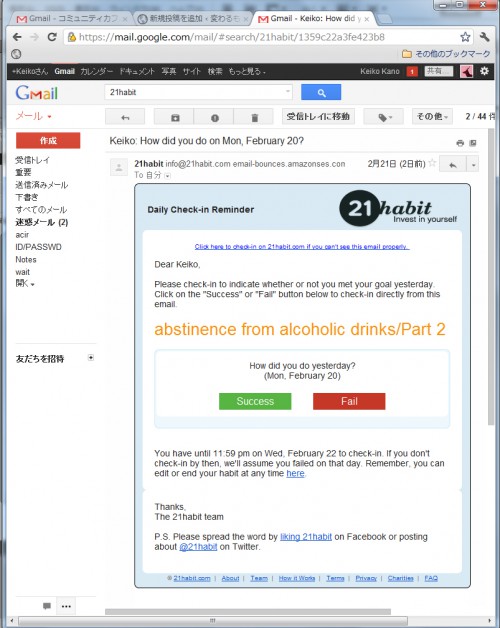Go back to results with arrow button
The height and width of the screenshot is (628, 500).
coord(125,117)
